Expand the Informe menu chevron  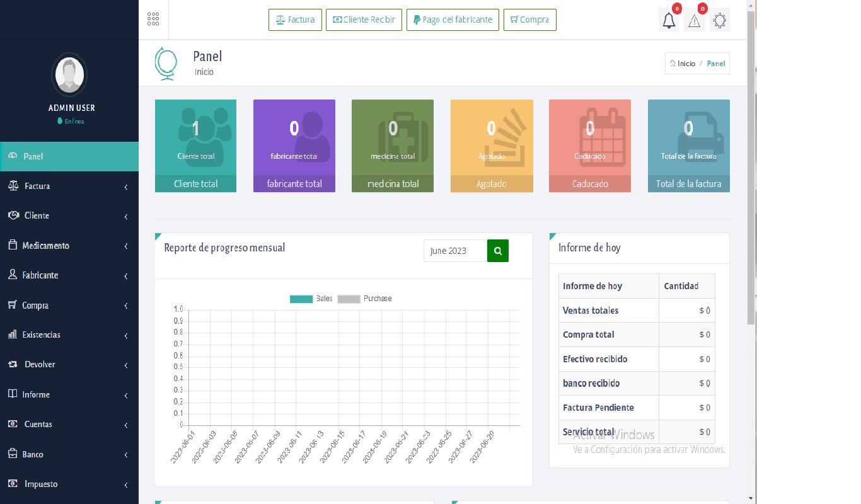coord(126,396)
